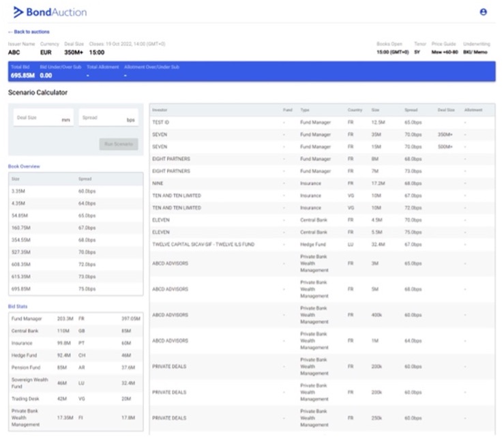Select the 354.55M row in Book Overview

pos(76,240)
